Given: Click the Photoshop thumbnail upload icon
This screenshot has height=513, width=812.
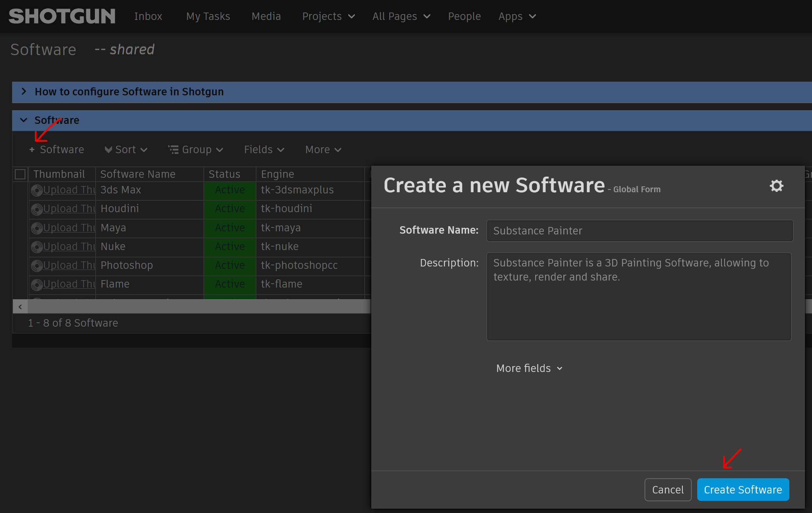Looking at the screenshot, I should point(37,266).
